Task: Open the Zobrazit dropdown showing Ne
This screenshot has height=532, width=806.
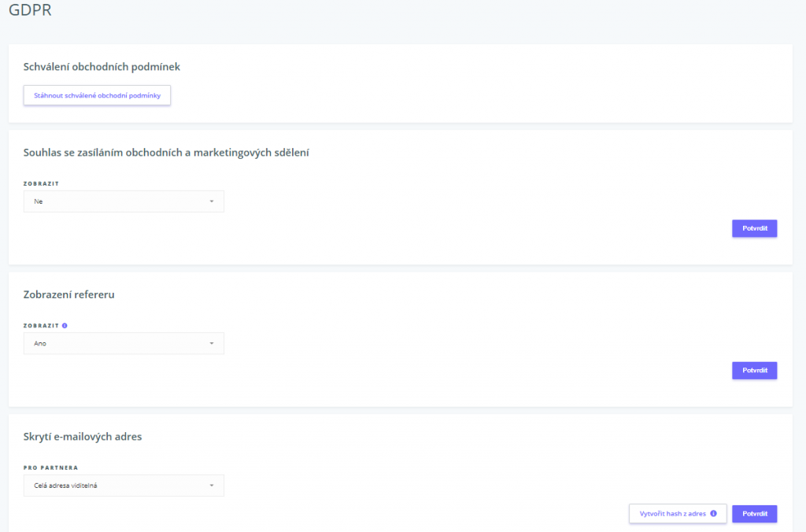Action: (124, 201)
